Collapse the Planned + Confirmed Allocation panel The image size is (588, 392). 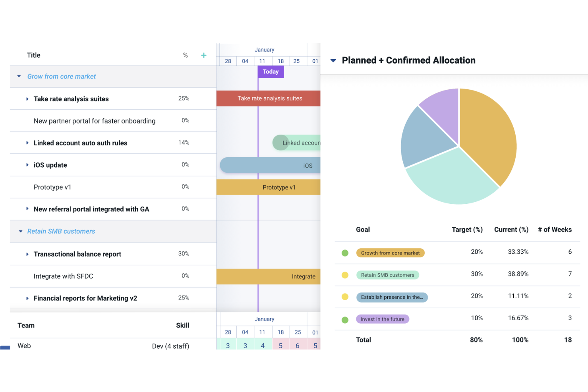[x=333, y=60]
